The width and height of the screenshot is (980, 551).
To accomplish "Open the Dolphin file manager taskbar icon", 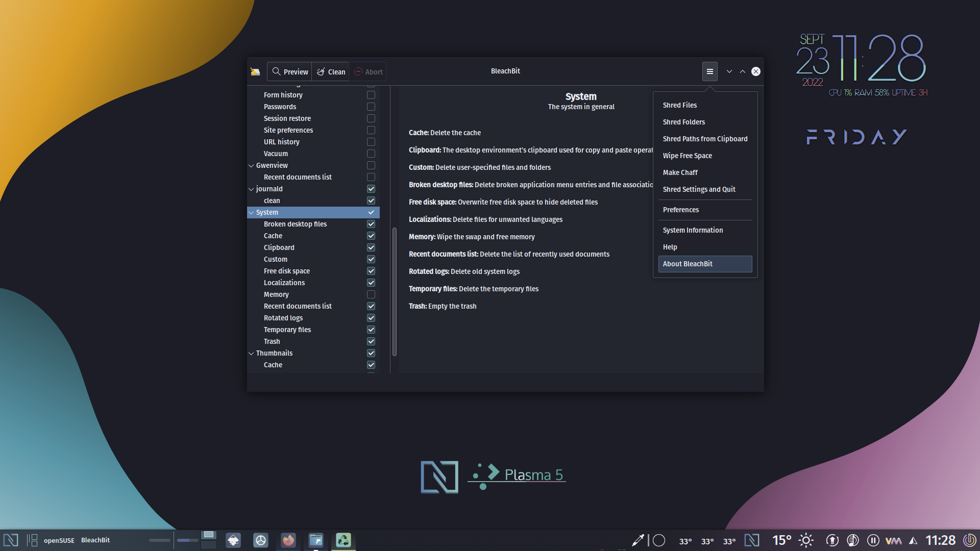I will 316,540.
